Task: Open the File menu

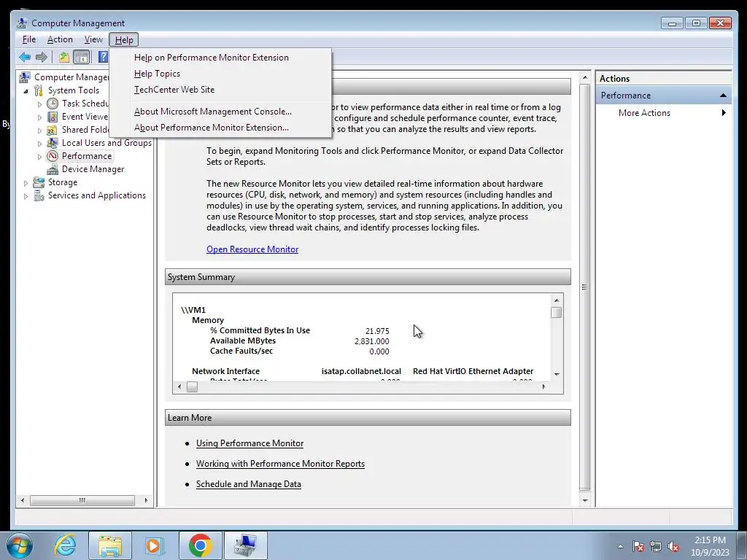Action: point(29,39)
